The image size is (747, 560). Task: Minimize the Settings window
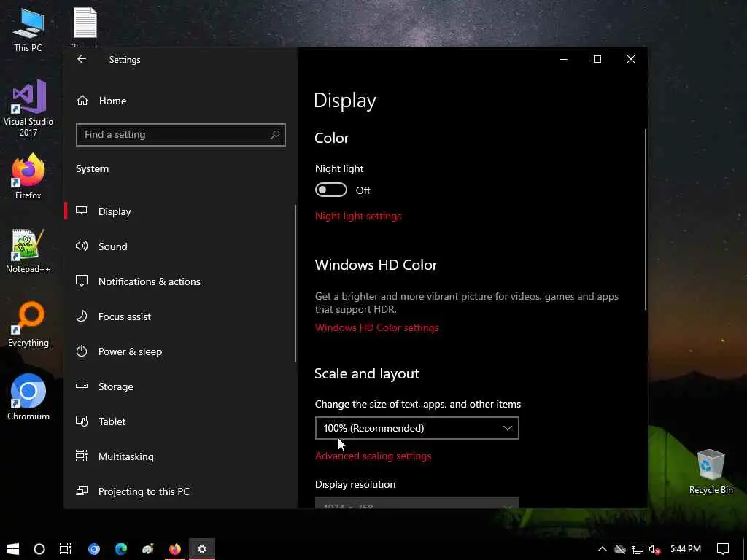(x=564, y=59)
